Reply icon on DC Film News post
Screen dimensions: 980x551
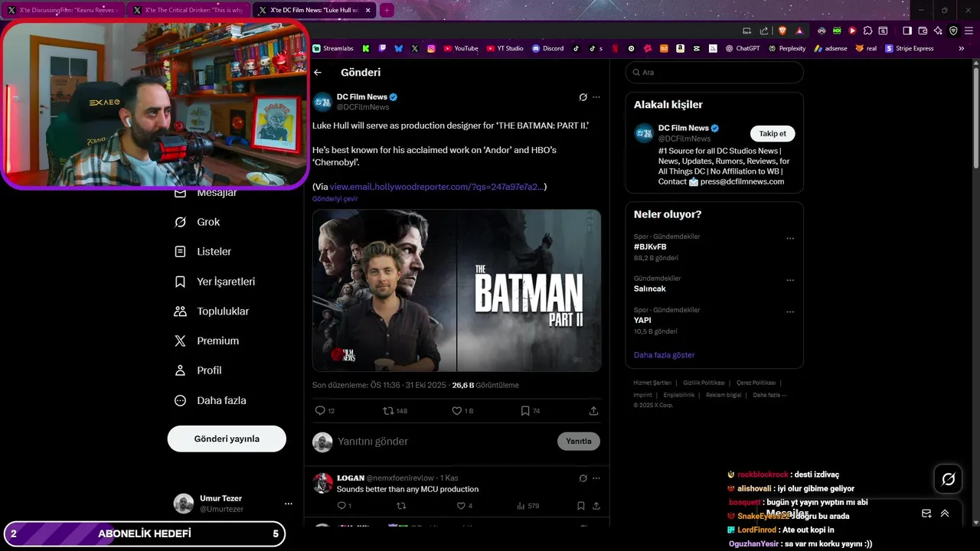(320, 411)
